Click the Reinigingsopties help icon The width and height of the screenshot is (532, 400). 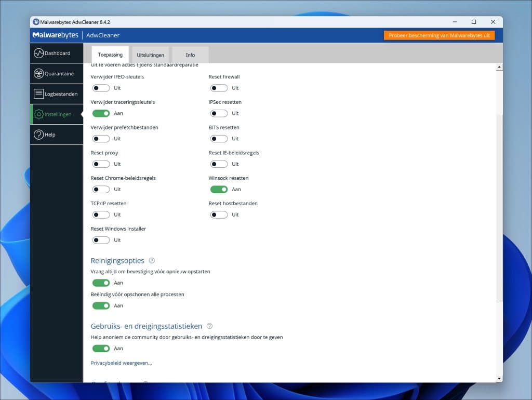point(152,261)
